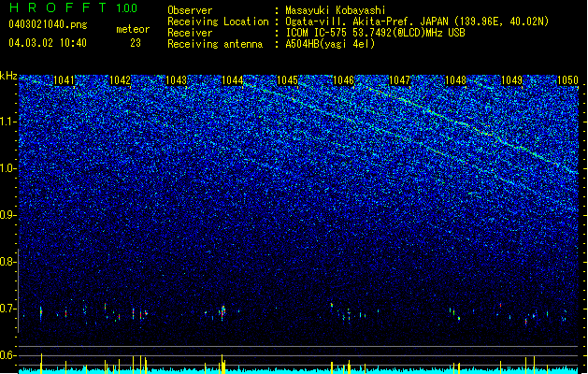This screenshot has width=588, height=374.
Task: Click the meteor count 23
Action: coord(136,43)
